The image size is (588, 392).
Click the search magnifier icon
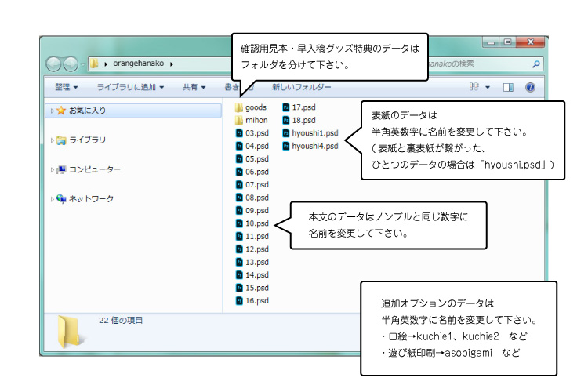(536, 64)
